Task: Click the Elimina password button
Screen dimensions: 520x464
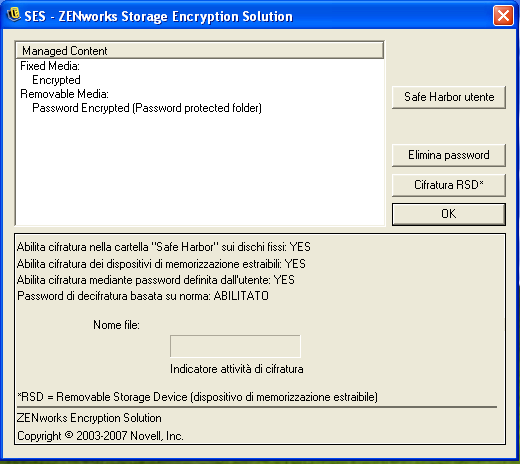Action: 449,155
